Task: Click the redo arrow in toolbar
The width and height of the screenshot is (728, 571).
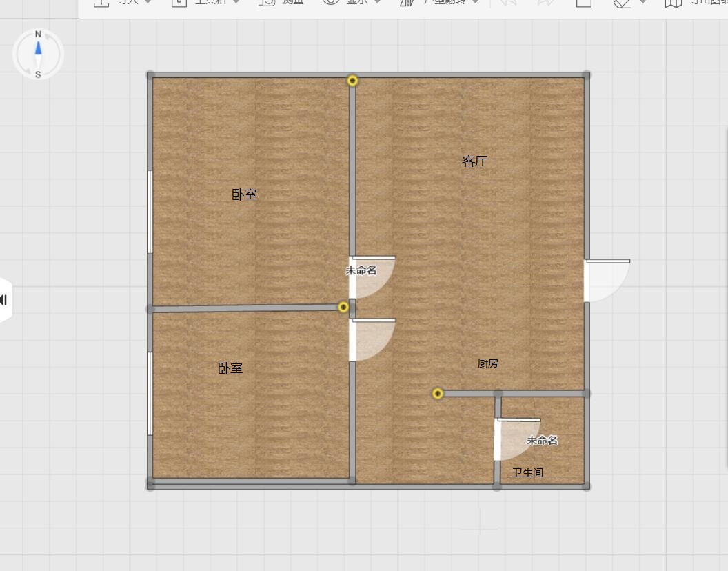Action: click(x=545, y=3)
